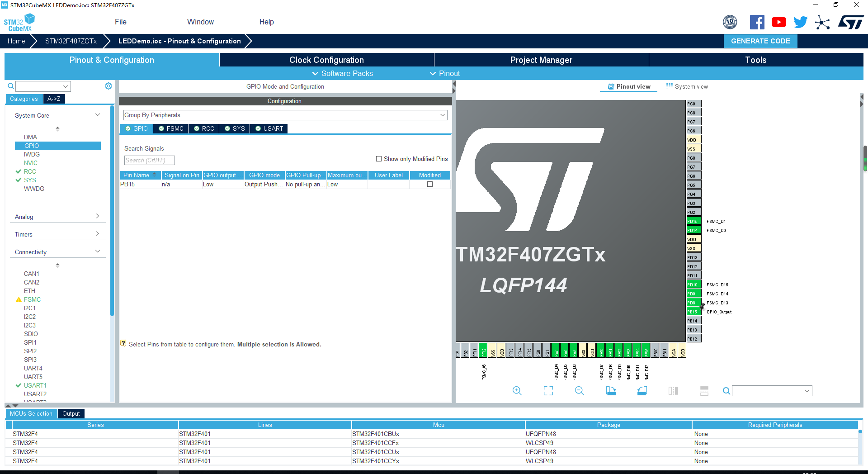Select USART1 in Connectivity list
Viewport: 868px width, 474px height.
tap(35, 385)
